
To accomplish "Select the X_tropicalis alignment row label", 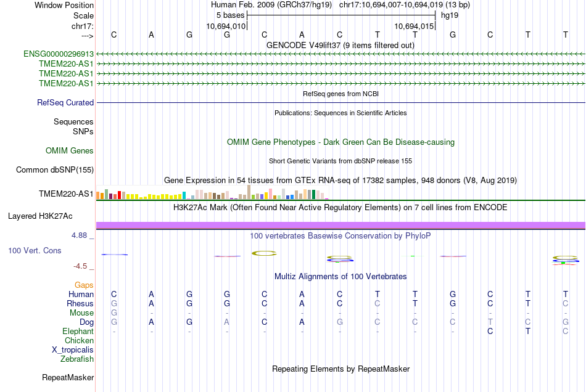I will 73,350.
